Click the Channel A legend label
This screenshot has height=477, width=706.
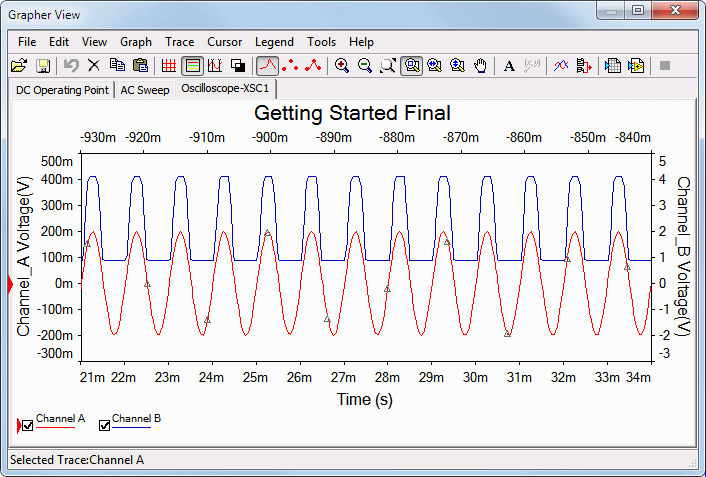[60, 418]
